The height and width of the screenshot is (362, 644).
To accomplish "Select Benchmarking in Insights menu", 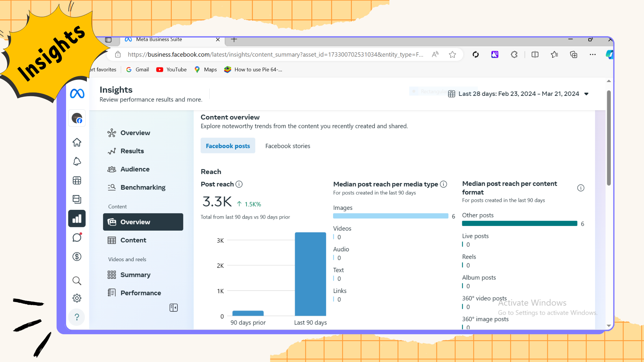I will click(143, 187).
